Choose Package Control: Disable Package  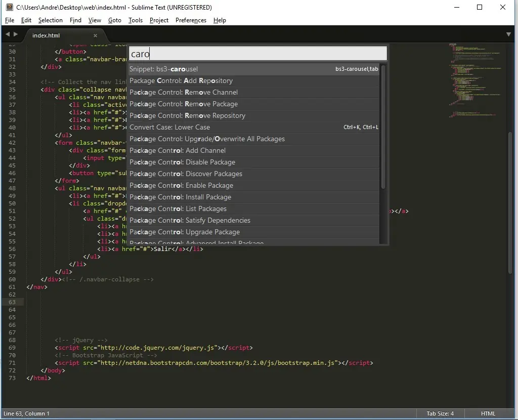click(x=254, y=162)
